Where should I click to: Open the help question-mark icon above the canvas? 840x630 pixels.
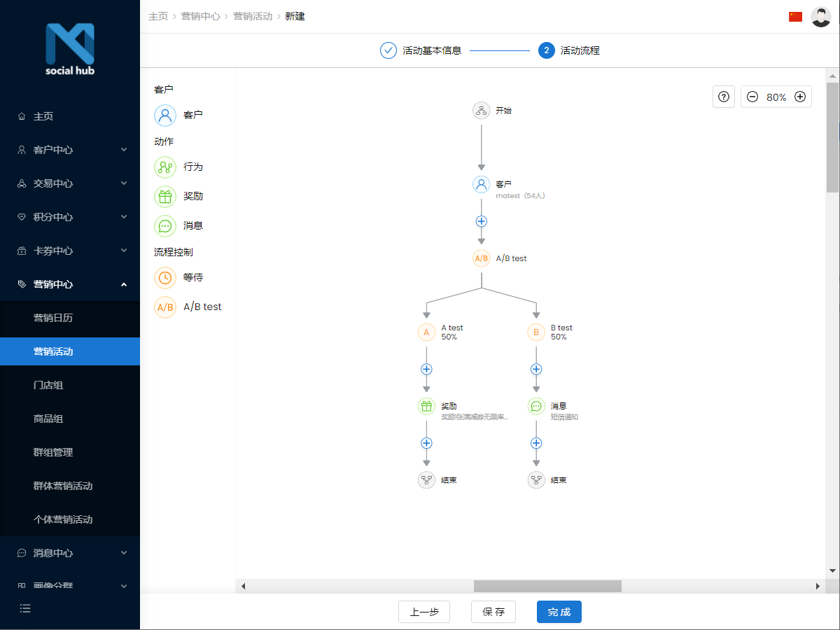[723, 96]
